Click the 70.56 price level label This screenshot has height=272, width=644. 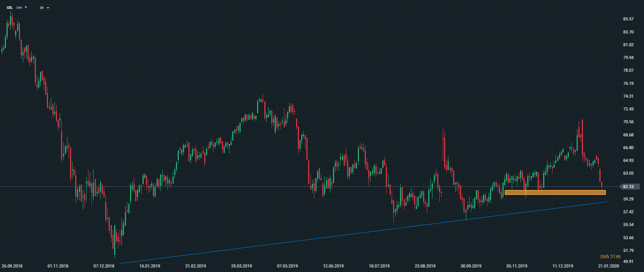click(x=628, y=122)
